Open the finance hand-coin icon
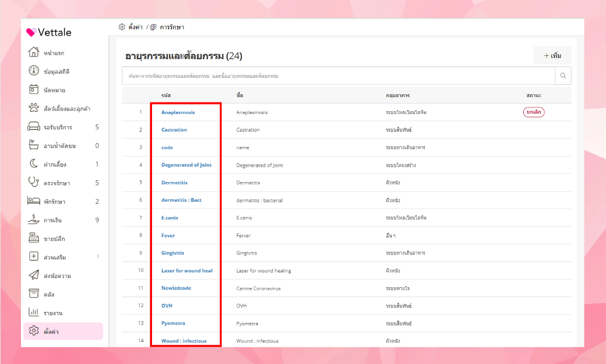This screenshot has width=606, height=364. (33, 220)
